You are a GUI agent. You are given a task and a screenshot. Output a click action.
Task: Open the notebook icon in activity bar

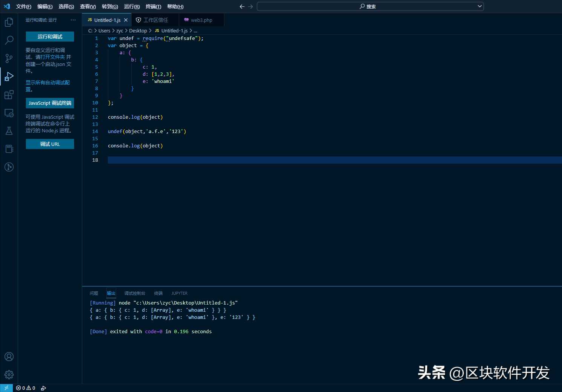9,149
